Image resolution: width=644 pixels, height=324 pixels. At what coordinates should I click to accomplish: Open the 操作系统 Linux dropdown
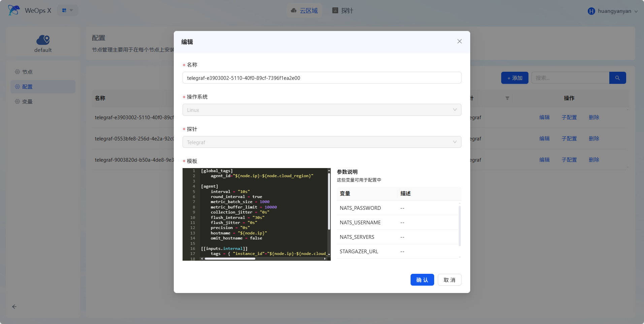coord(322,110)
